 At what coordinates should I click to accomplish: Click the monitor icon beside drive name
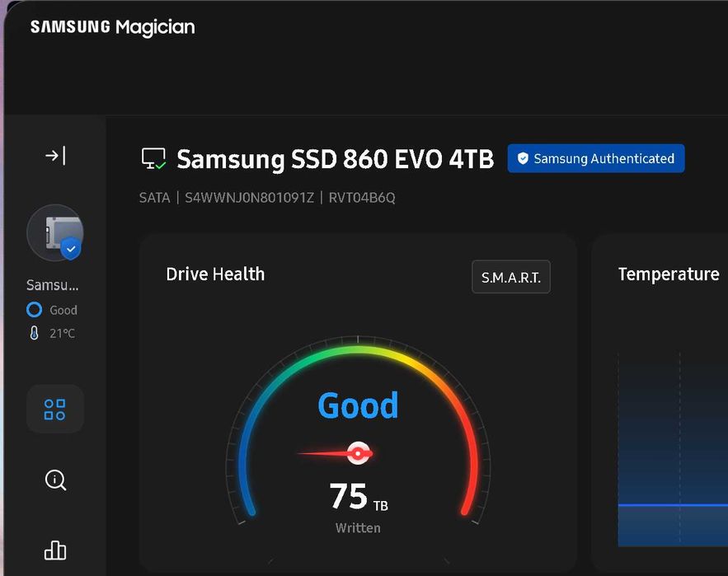pos(153,159)
